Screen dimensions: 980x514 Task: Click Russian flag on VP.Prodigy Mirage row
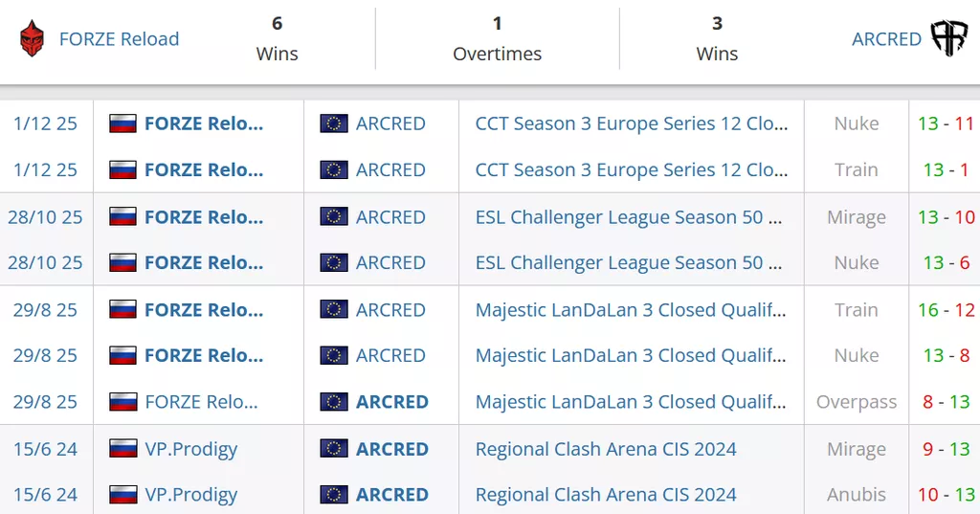point(122,449)
